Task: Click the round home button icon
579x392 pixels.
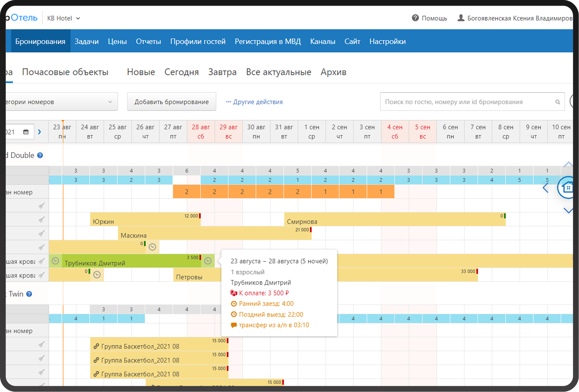Action: tap(567, 187)
